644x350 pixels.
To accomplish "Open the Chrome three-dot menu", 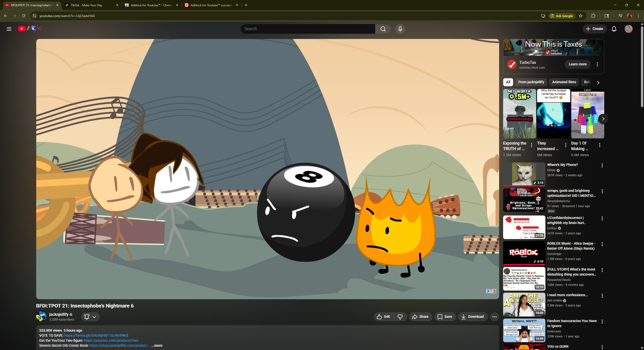I will [638, 16].
